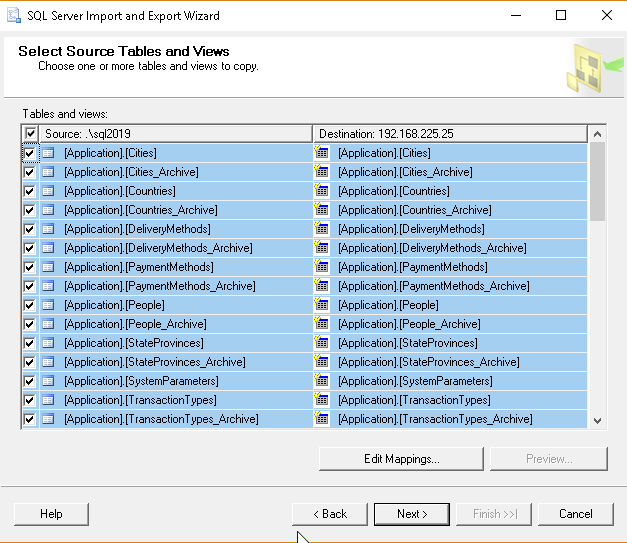Click the Source column header
This screenshot has width=627, height=543.
[x=175, y=134]
